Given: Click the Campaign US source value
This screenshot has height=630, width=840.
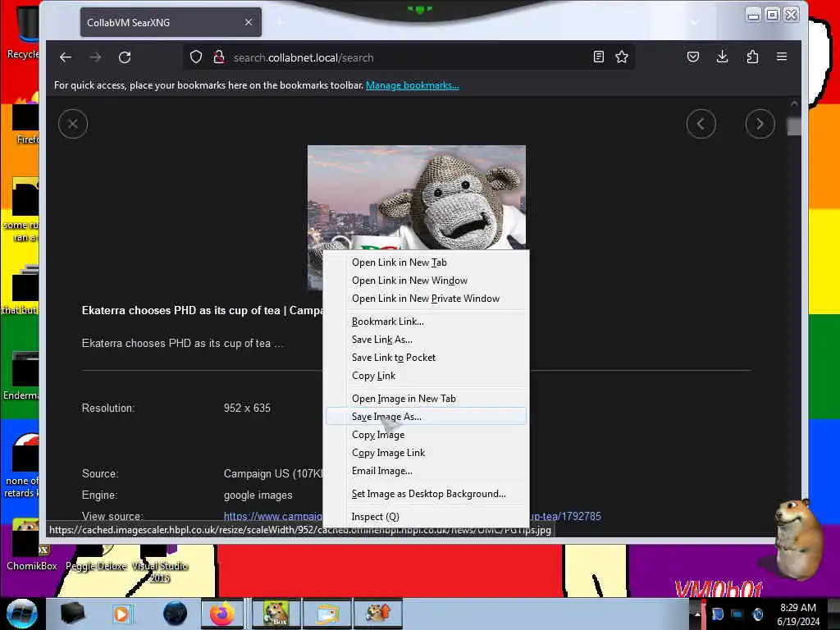Looking at the screenshot, I should pyautogui.click(x=272, y=473).
